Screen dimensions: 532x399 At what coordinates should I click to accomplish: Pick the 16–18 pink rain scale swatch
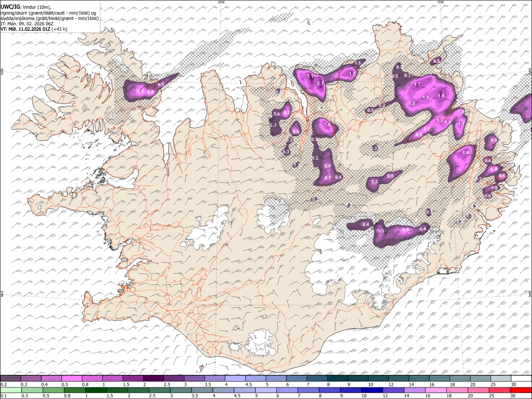click(x=436, y=390)
